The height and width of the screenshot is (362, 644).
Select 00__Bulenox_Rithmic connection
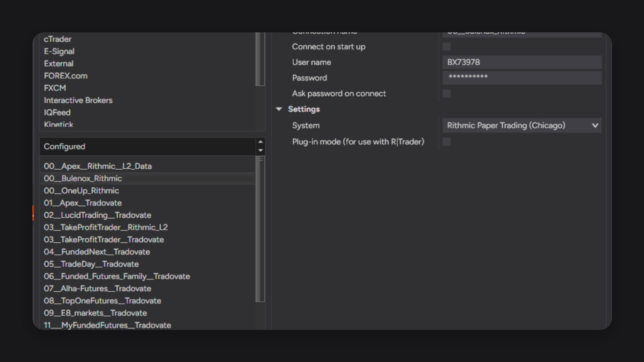click(x=147, y=178)
